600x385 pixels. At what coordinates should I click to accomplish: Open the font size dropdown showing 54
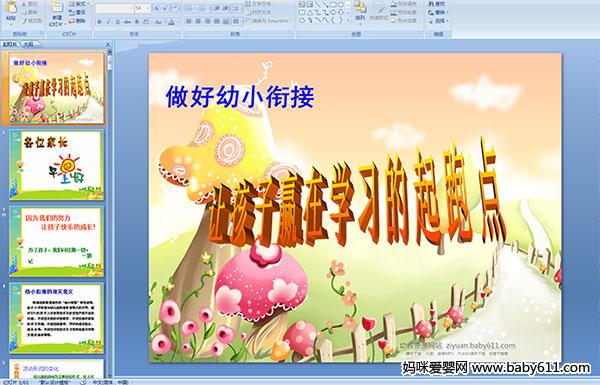[143, 8]
